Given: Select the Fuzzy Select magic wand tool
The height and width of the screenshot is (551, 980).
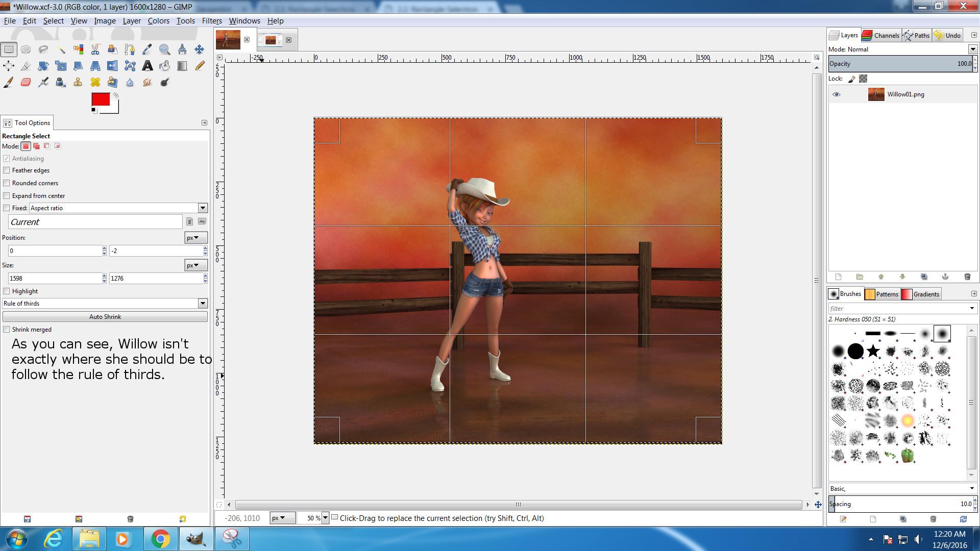Looking at the screenshot, I should [61, 49].
